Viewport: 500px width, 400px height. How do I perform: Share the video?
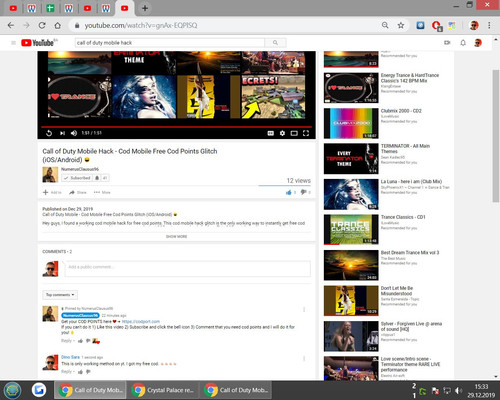click(78, 192)
